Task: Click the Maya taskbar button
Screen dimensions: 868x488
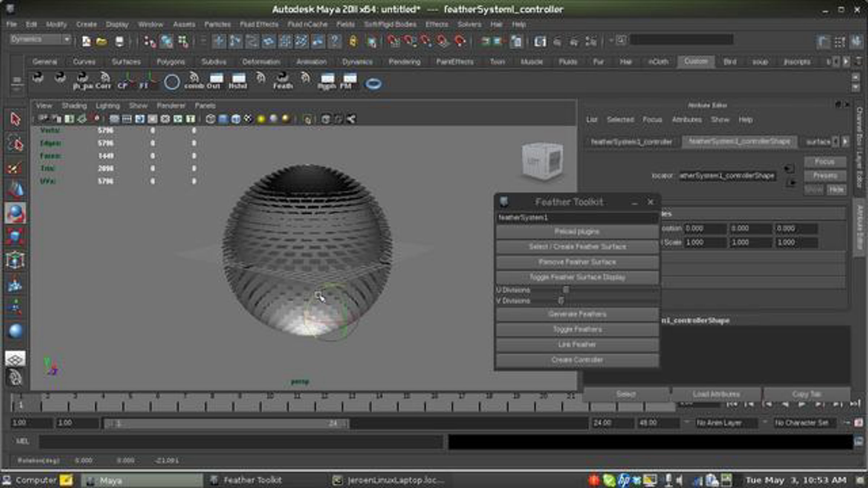Action: point(141,480)
